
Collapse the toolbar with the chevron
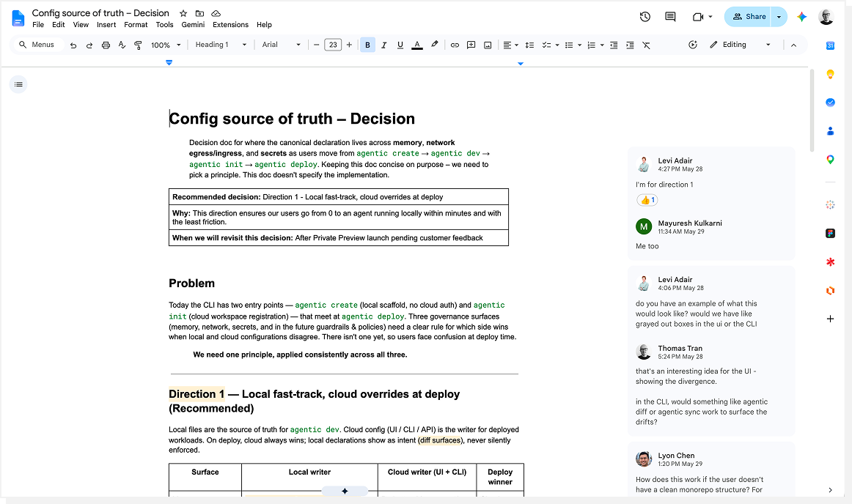(793, 45)
